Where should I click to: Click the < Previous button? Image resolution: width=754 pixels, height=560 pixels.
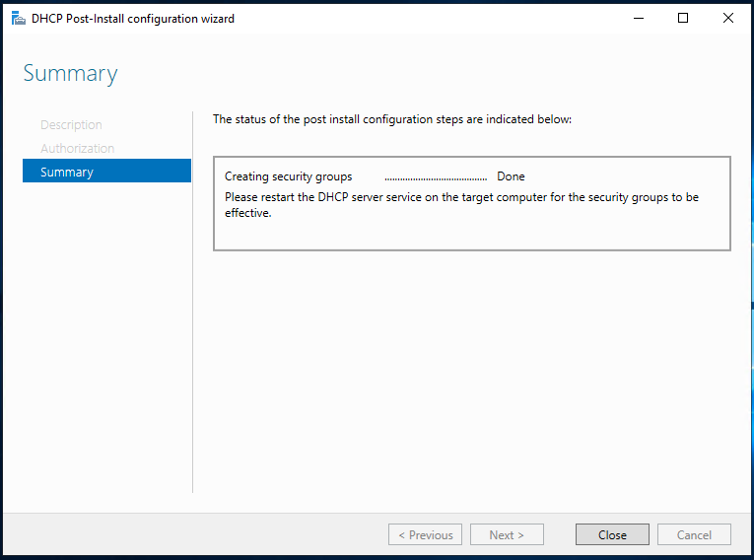coord(426,535)
